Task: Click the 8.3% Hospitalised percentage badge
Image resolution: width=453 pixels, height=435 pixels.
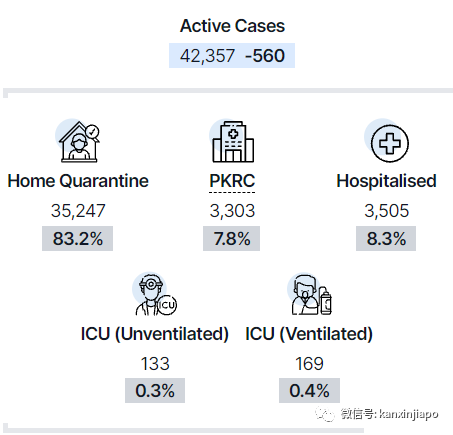Action: [386, 238]
